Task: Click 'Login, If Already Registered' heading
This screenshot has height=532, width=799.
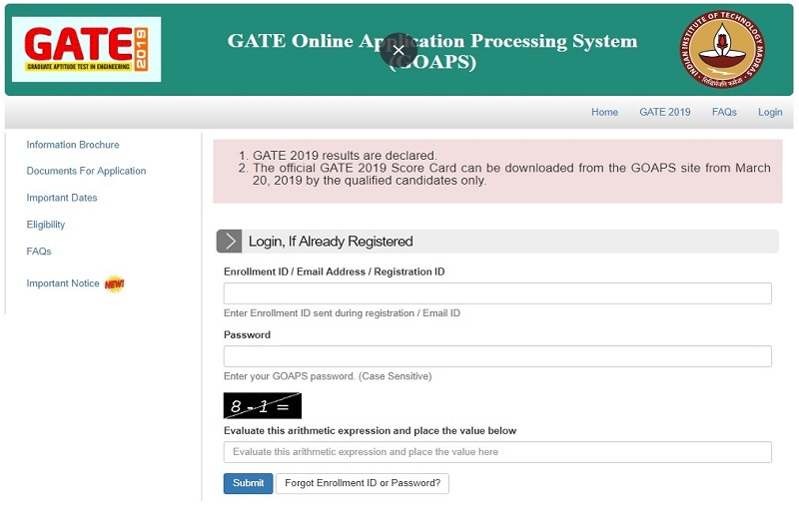Action: click(331, 242)
